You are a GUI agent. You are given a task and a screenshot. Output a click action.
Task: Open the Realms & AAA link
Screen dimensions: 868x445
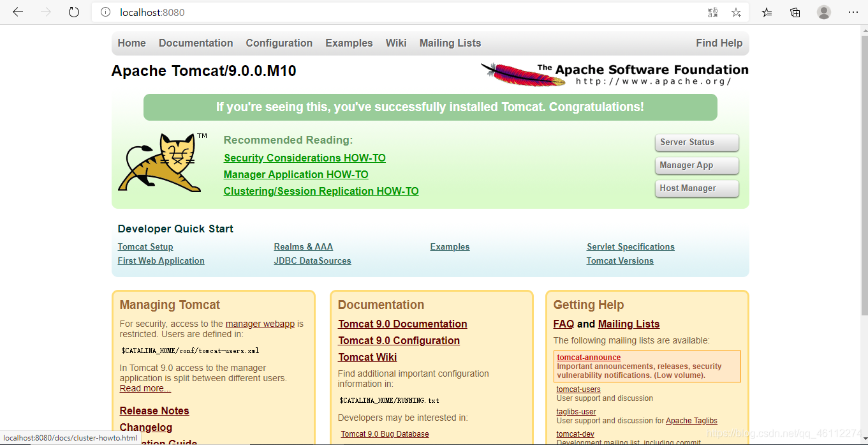(304, 246)
